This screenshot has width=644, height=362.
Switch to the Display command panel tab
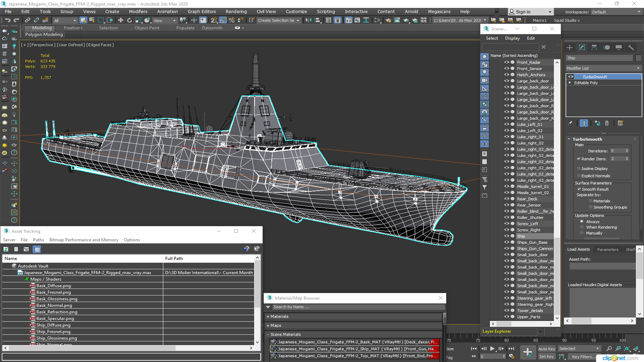click(619, 48)
